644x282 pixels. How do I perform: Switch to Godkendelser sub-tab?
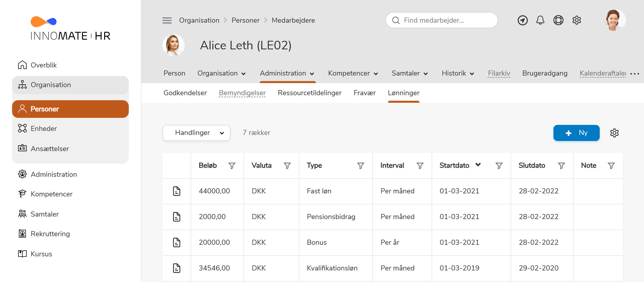pyautogui.click(x=185, y=93)
